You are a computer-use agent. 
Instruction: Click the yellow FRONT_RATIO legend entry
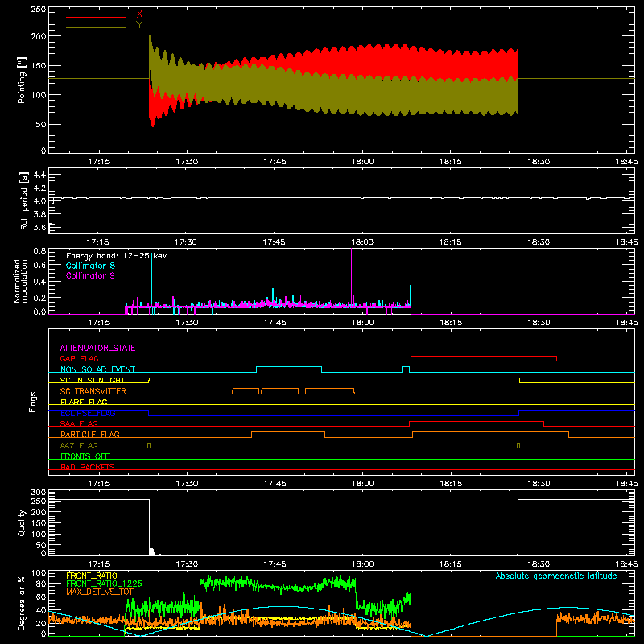92,576
